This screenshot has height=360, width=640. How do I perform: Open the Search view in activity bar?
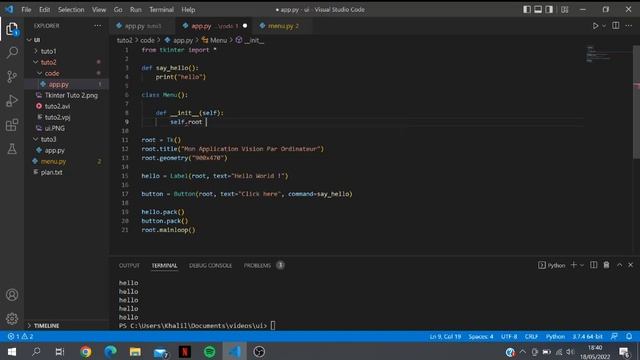pyautogui.click(x=12, y=52)
